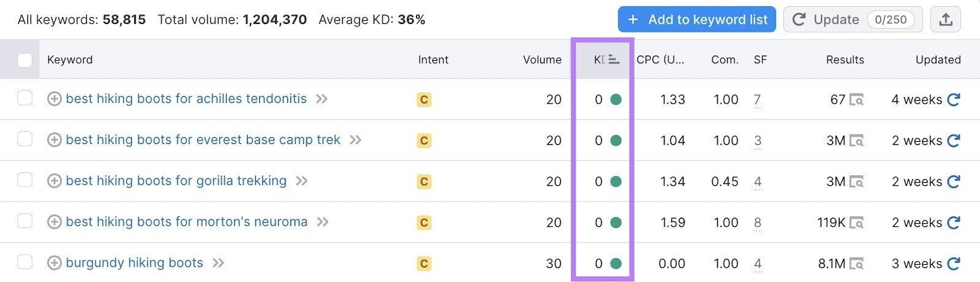Click Add to keyword list button
Viewport: 980px width, 282px height.
pyautogui.click(x=697, y=20)
